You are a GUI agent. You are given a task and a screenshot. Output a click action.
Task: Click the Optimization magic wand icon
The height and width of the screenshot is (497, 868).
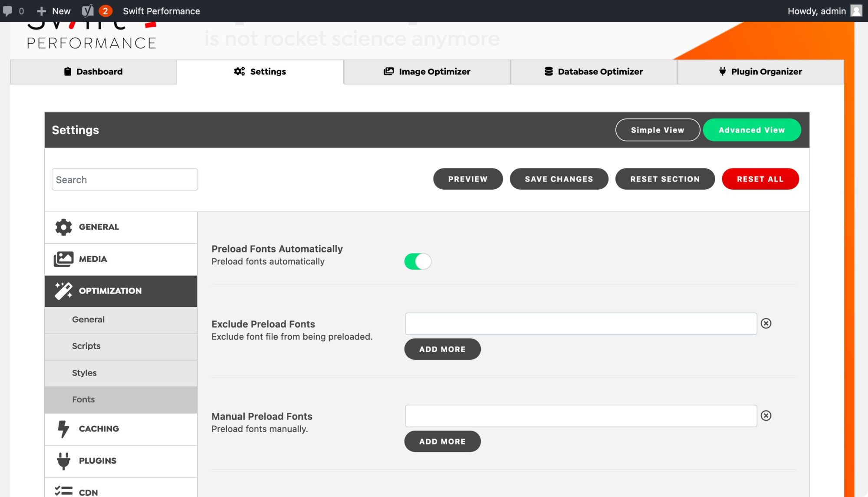pyautogui.click(x=63, y=291)
